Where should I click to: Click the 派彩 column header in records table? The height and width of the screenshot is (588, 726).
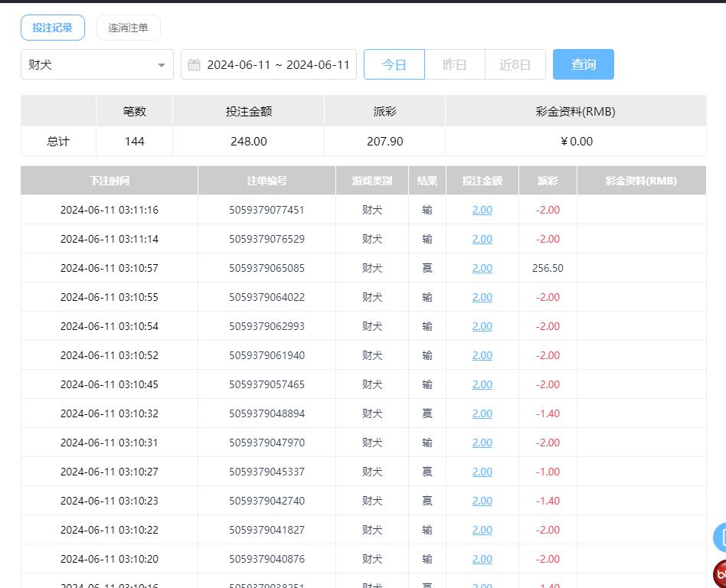pyautogui.click(x=547, y=181)
